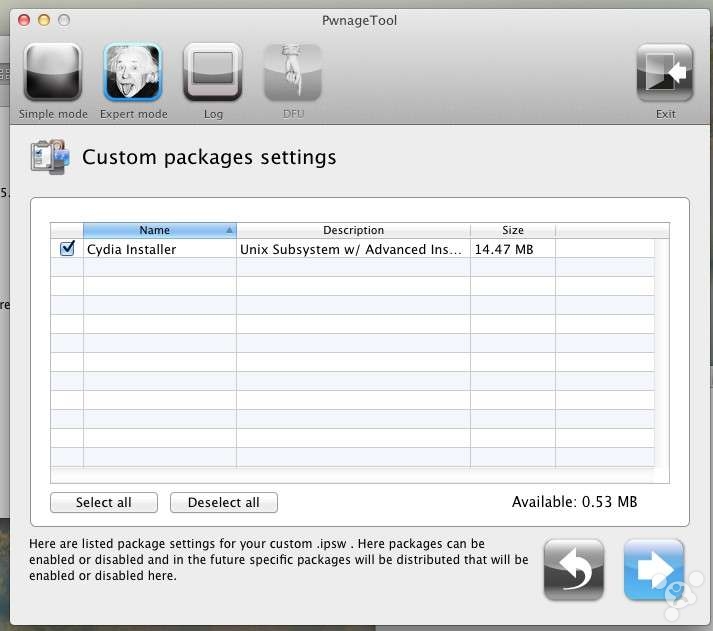Click the PwnageTool window title

(x=359, y=20)
